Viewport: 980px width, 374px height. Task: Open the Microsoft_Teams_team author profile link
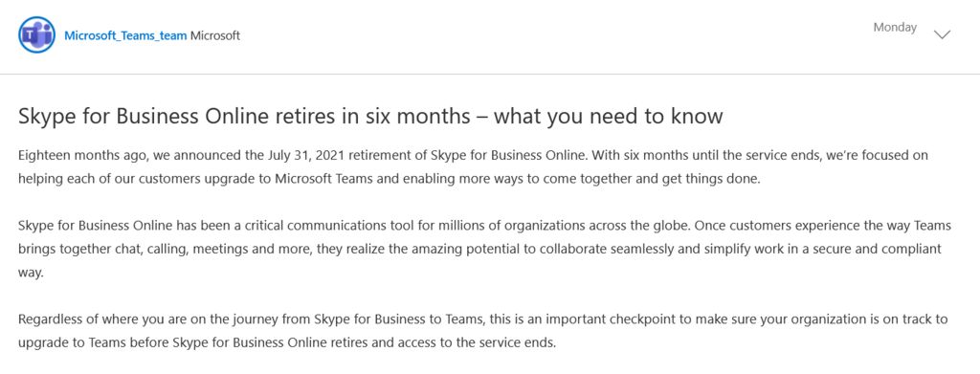[x=125, y=35]
